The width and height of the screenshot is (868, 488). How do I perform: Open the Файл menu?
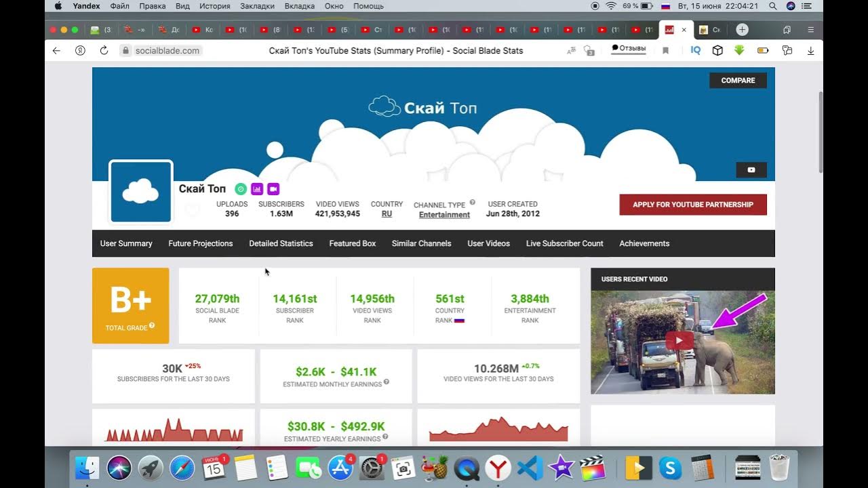pos(119,6)
